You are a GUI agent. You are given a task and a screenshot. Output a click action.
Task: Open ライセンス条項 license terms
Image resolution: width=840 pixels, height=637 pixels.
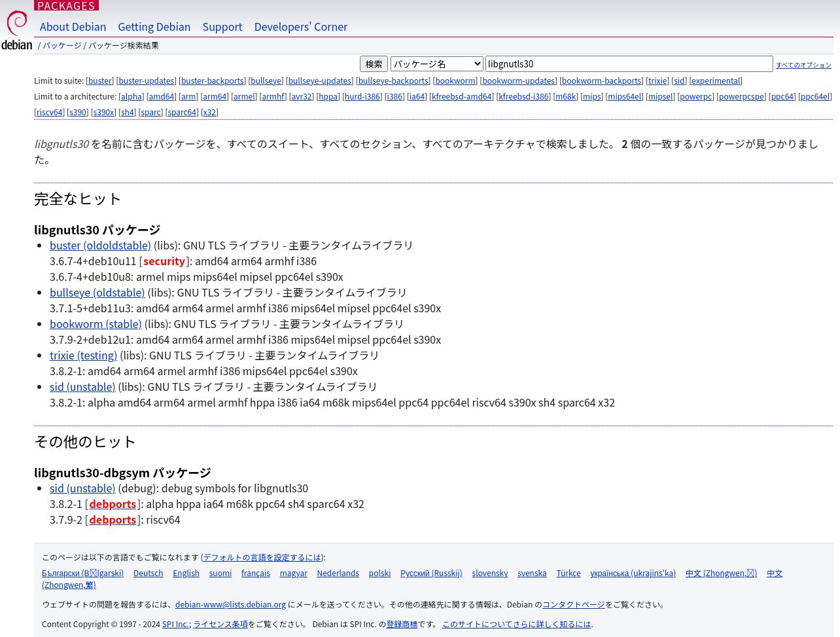click(x=220, y=625)
